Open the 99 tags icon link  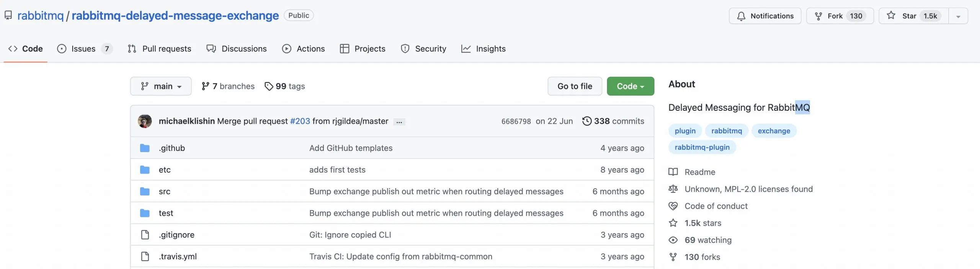(x=269, y=86)
